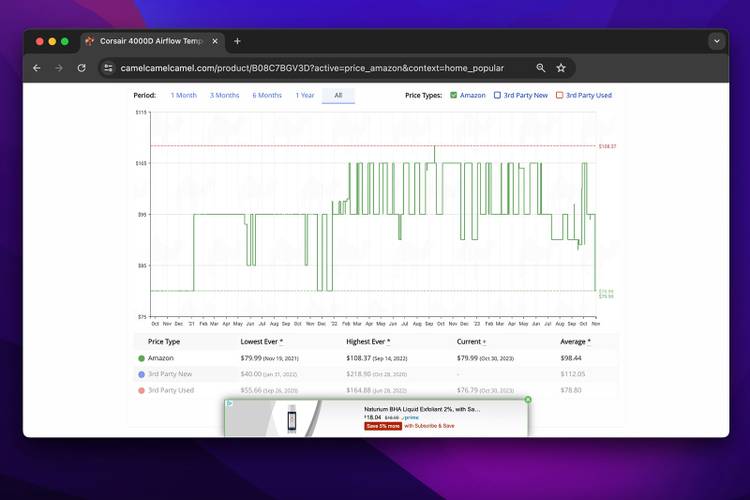The image size is (750, 500).
Task: Select the 3 Months period tab
Action: tap(224, 96)
